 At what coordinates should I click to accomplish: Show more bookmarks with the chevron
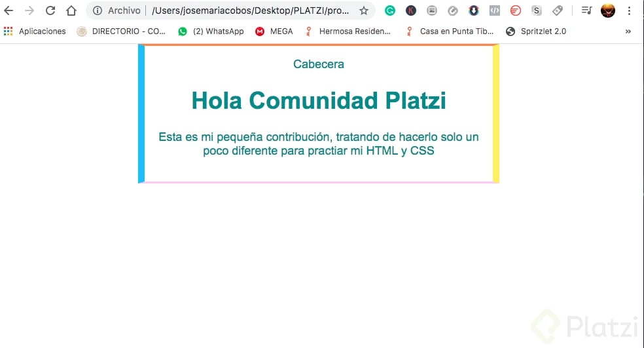[x=628, y=31]
